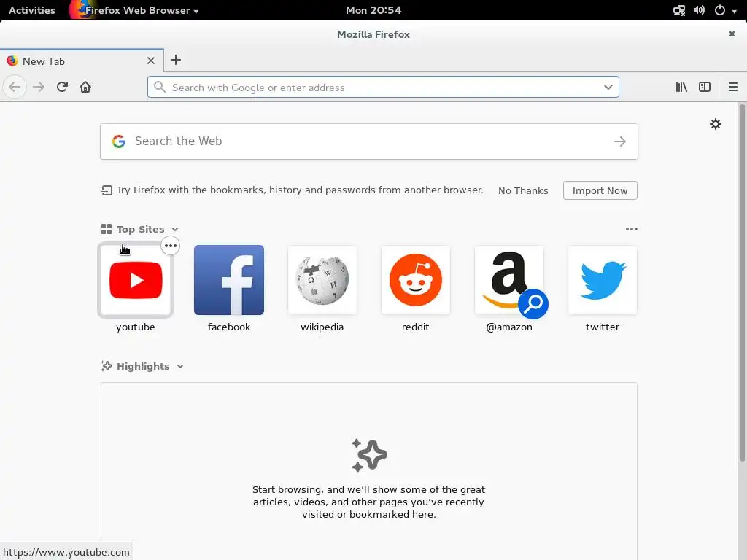Open the youtube tile context menu
The width and height of the screenshot is (747, 560).
click(x=170, y=246)
